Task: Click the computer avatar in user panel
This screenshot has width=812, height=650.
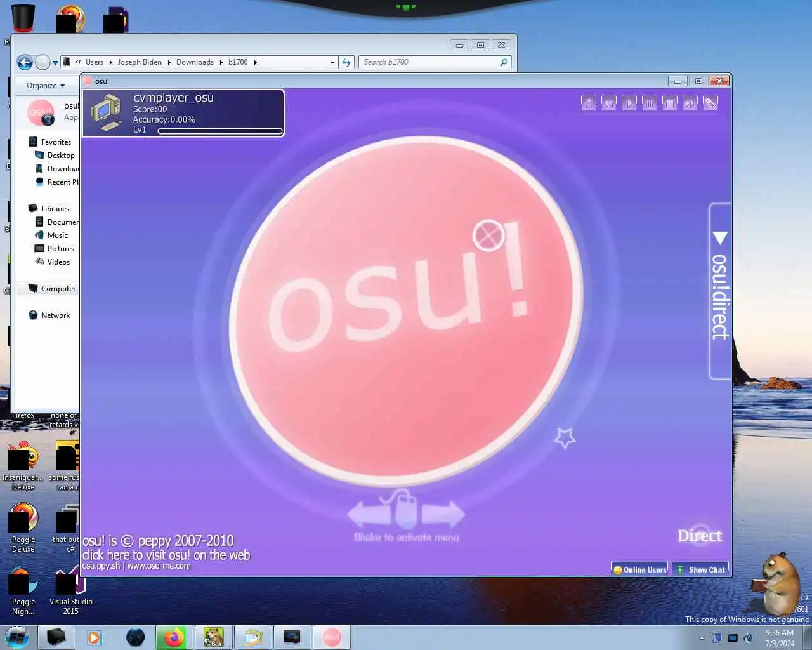Action: [106, 112]
